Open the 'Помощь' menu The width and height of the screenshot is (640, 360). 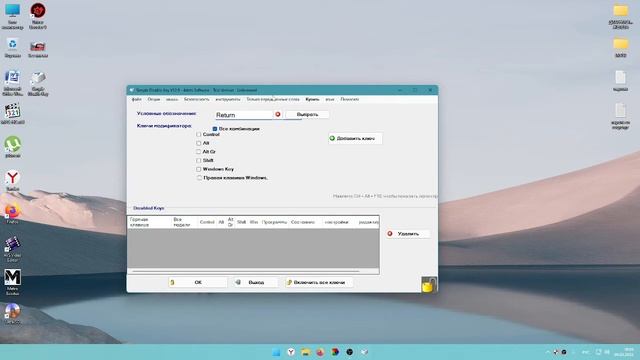click(x=349, y=99)
